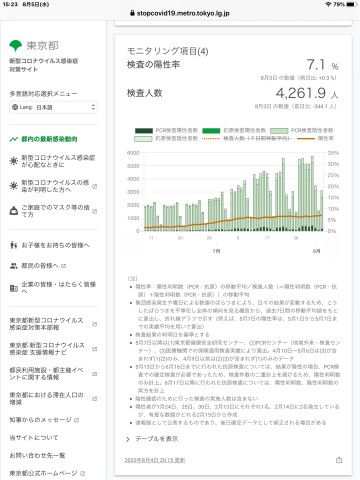Toggle the struck-through 検査人数 moving average legend
Image resolution: width=360 pixels, height=480 pixels.
pos(247,138)
